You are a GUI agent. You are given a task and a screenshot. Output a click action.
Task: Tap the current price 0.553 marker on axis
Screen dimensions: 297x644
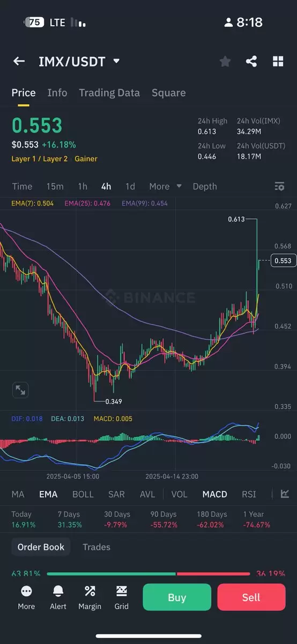coord(283,261)
